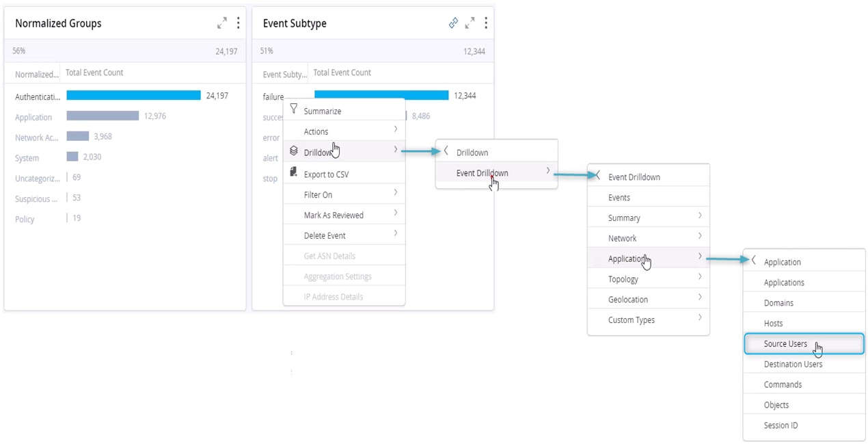
Task: Sort by Total Event Count in Normalized Groups
Action: [94, 73]
